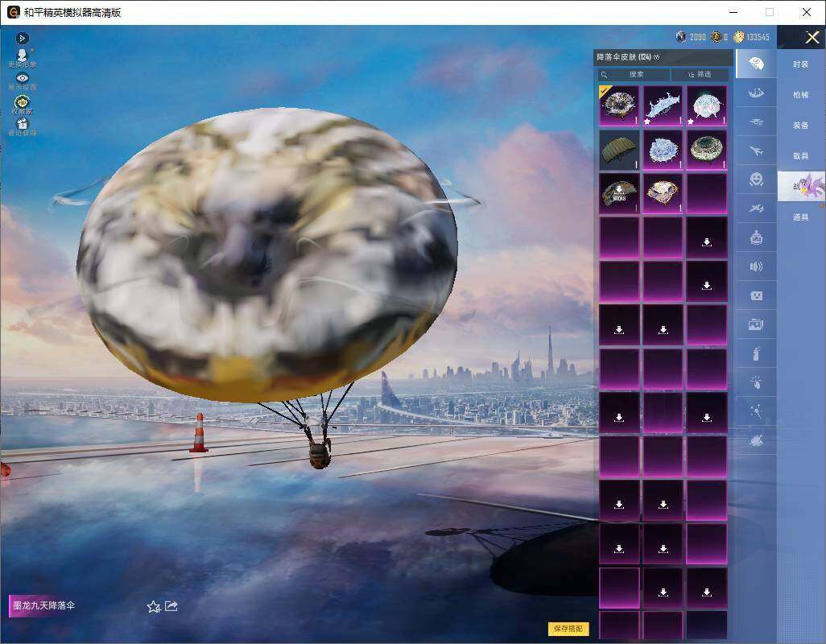Image resolution: width=826 pixels, height=644 pixels.
Task: Open the 收藏家 collector badge
Action: click(22, 105)
